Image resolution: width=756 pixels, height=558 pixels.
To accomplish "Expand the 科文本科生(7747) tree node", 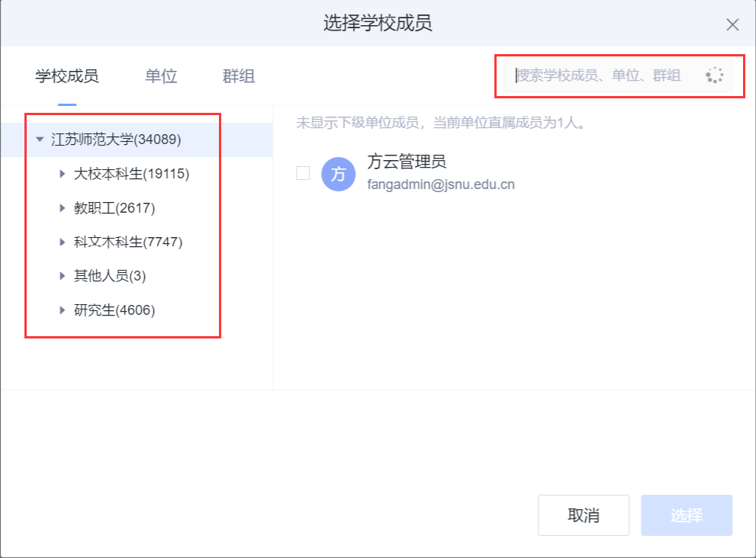I will [x=62, y=242].
